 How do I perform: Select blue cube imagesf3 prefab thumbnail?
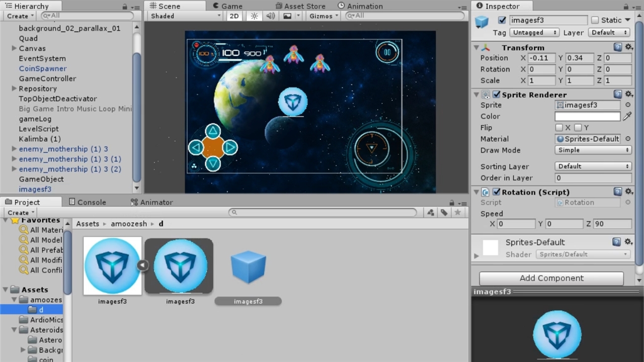pyautogui.click(x=248, y=267)
